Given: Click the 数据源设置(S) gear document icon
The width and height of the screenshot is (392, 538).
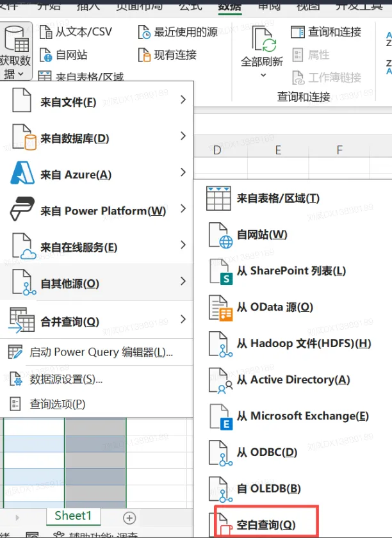Looking at the screenshot, I should click(16, 379).
